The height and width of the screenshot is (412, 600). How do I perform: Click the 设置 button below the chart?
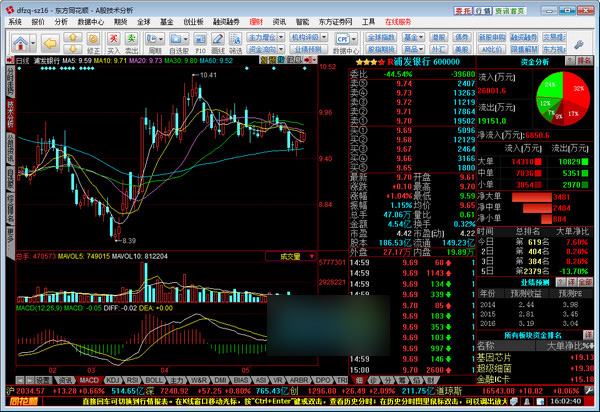click(44, 380)
